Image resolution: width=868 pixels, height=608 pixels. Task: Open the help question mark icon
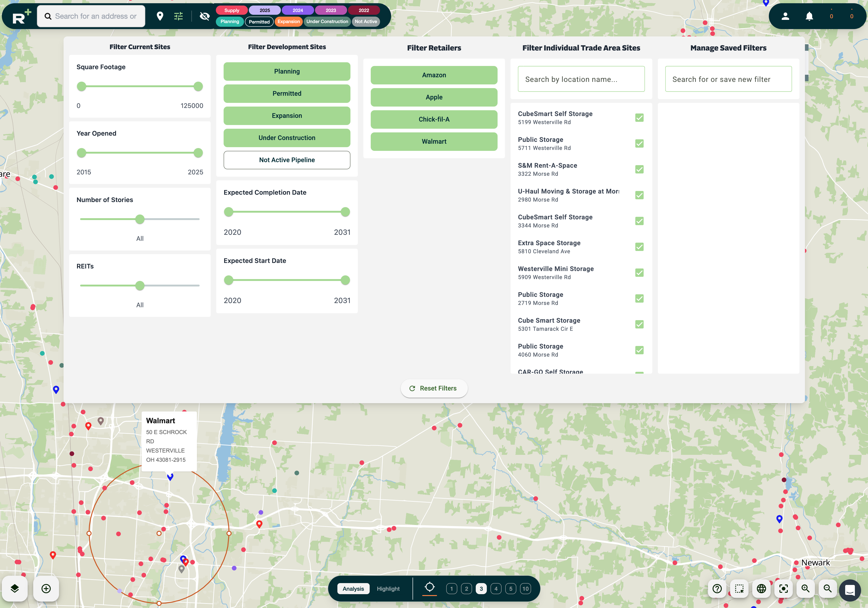(717, 589)
